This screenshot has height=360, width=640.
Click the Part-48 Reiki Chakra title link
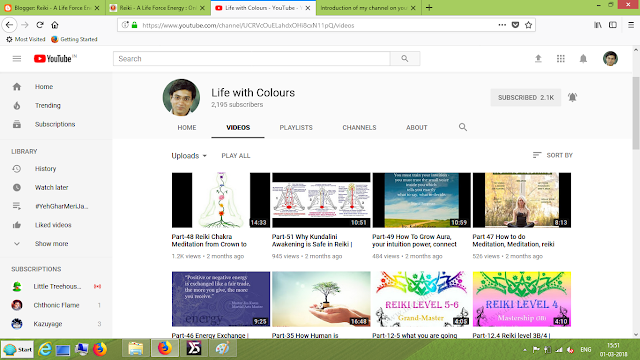(x=209, y=240)
